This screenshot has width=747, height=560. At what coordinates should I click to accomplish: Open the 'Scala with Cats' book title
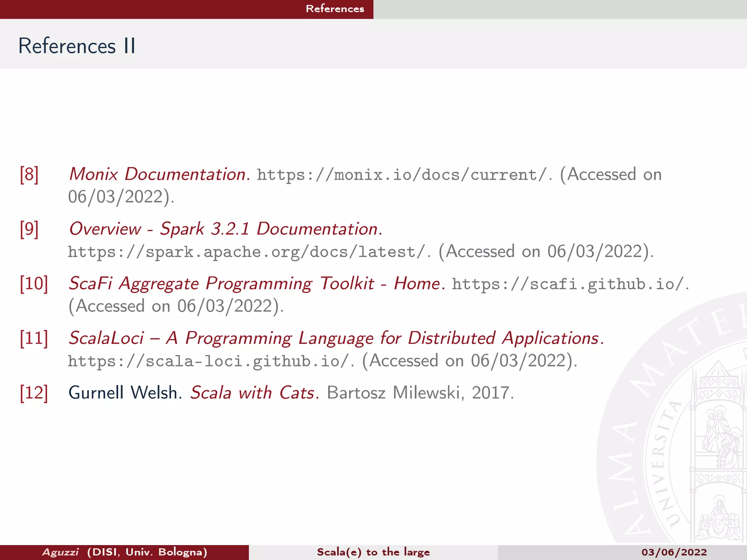[x=252, y=393]
